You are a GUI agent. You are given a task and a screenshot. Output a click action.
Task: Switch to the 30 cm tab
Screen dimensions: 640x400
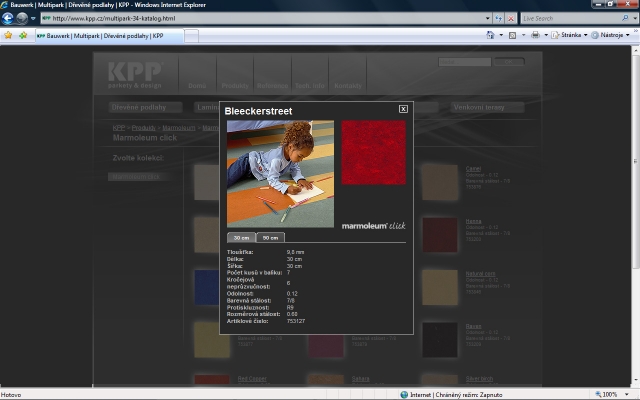(241, 238)
